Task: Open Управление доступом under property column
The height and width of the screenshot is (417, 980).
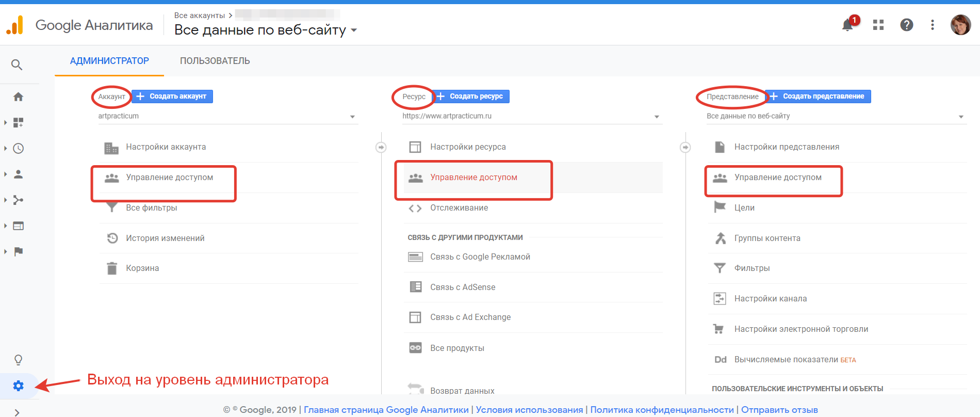Action: 473,178
